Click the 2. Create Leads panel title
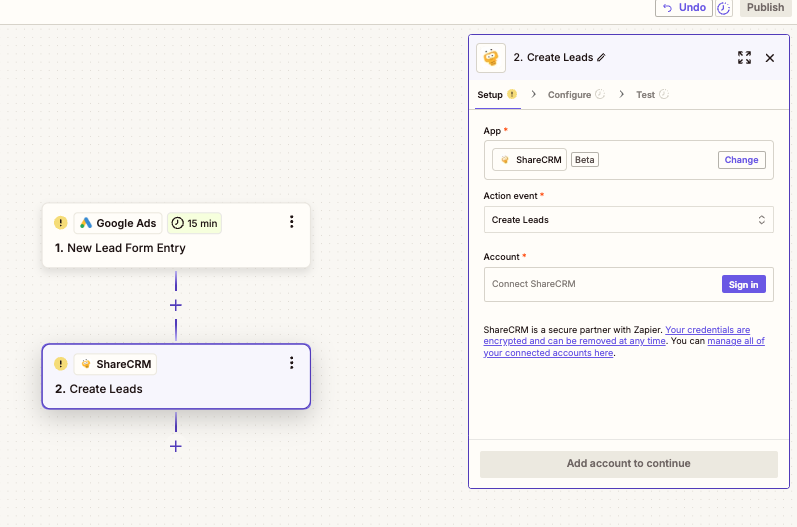The width and height of the screenshot is (797, 527). point(553,57)
